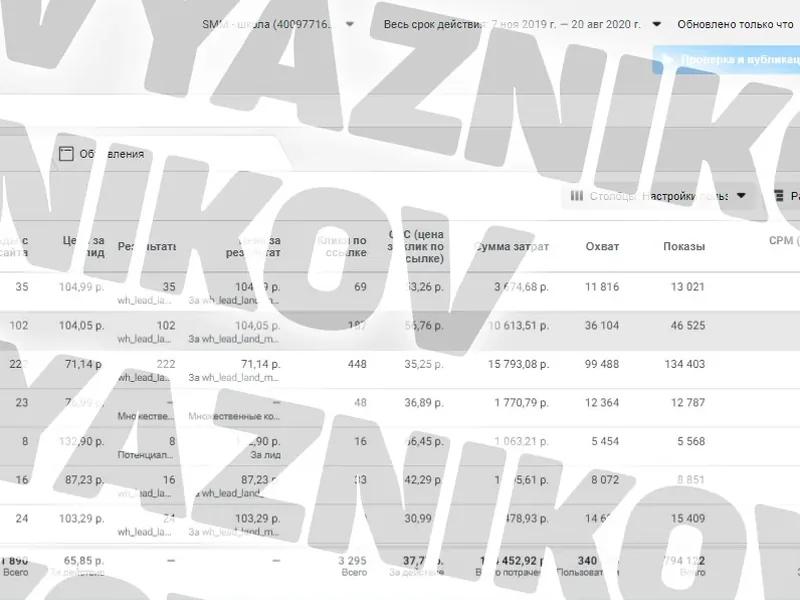Sort by the Показы column header
800x600 pixels.
coord(684,246)
